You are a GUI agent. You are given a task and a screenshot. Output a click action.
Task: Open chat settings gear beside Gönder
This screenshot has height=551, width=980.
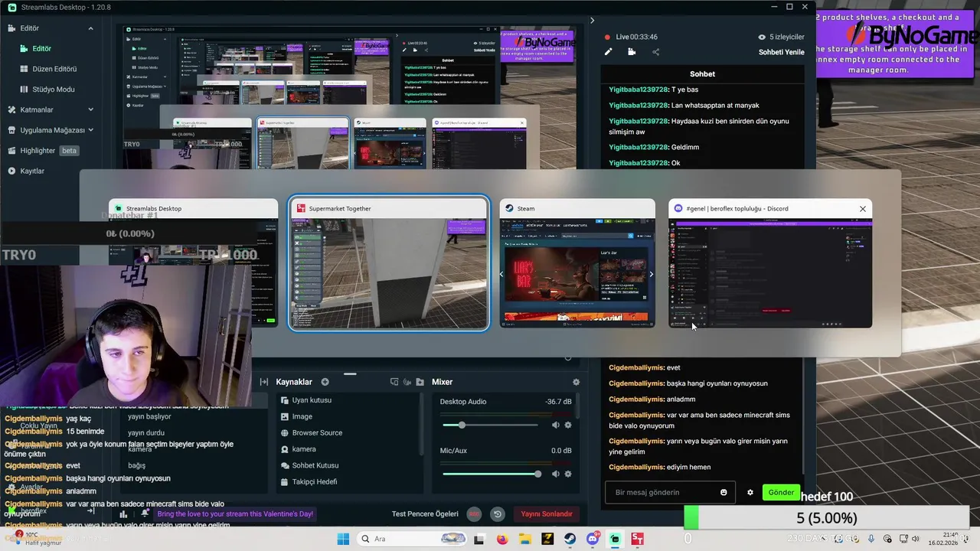click(x=750, y=492)
